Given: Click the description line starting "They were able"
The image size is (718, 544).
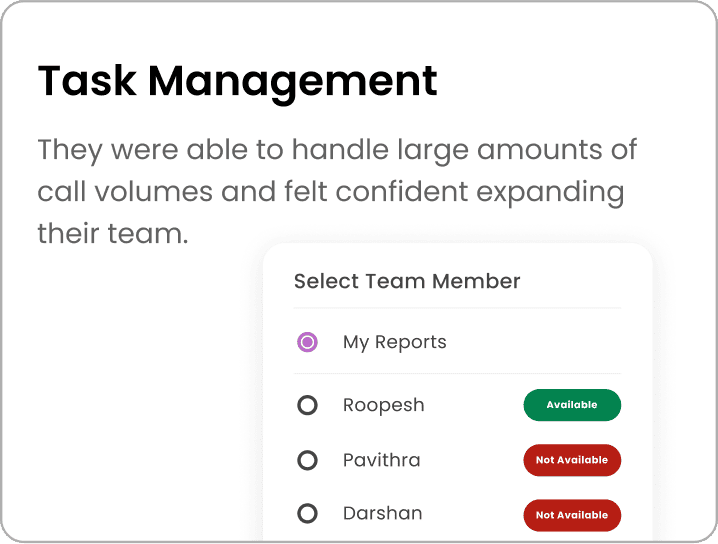Looking at the screenshot, I should [x=337, y=151].
